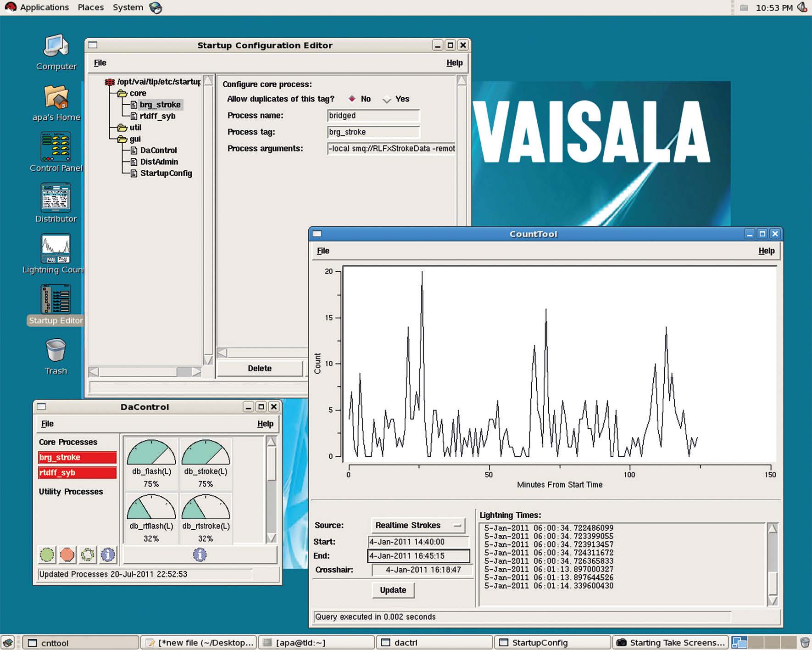
Task: Select DaControl in the gui tree
Action: pos(158,151)
